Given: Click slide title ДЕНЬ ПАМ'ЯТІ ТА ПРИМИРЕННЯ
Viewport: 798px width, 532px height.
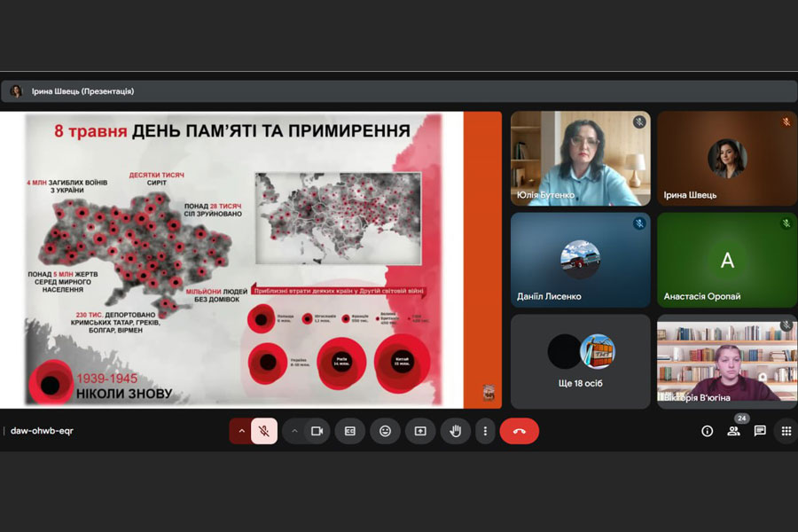Looking at the screenshot, I should click(x=271, y=131).
